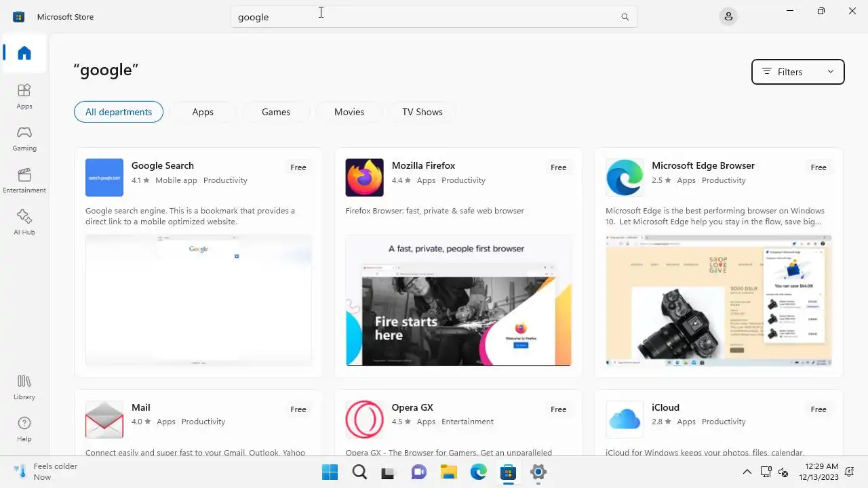Image resolution: width=868 pixels, height=488 pixels.
Task: Click the Microsoft Edge Browser app icon
Action: click(x=625, y=178)
